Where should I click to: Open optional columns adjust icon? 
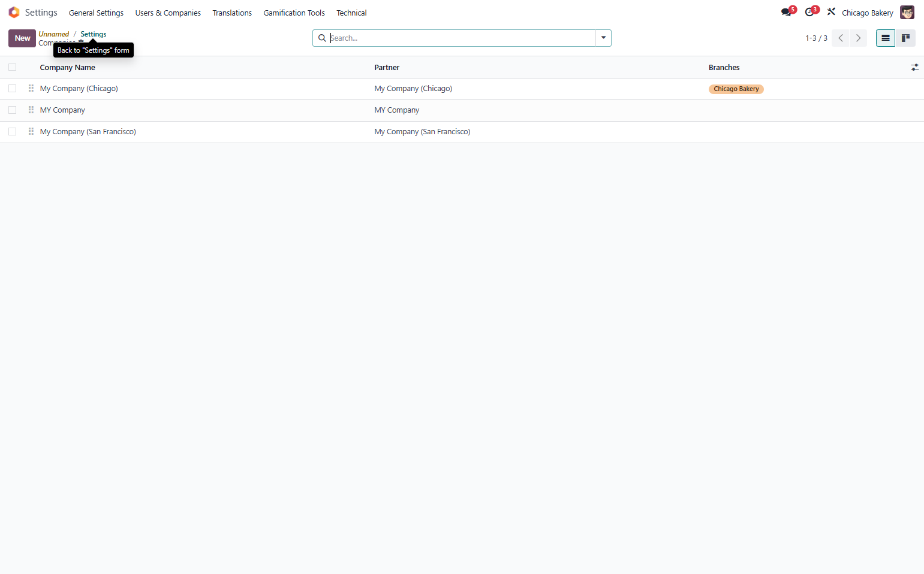[x=914, y=68]
